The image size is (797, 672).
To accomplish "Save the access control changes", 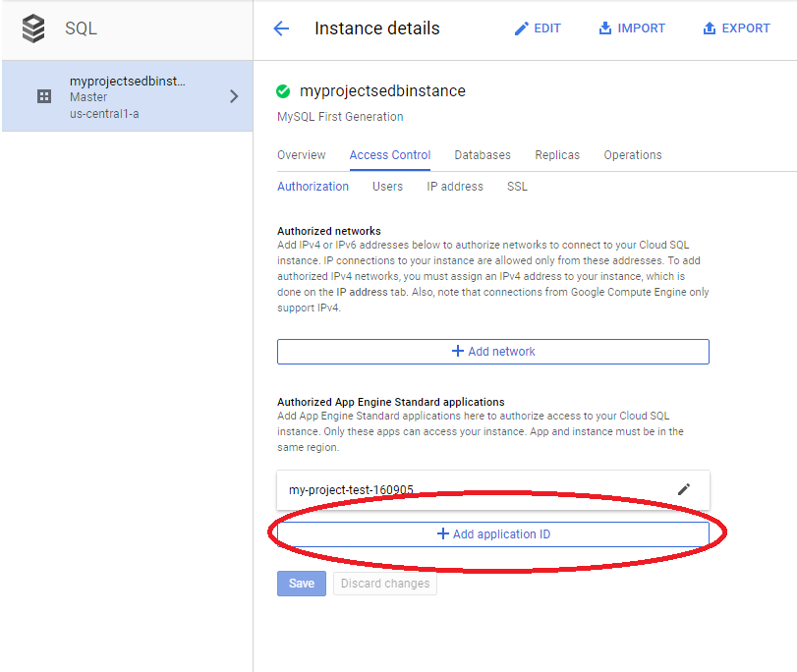I will (x=301, y=583).
